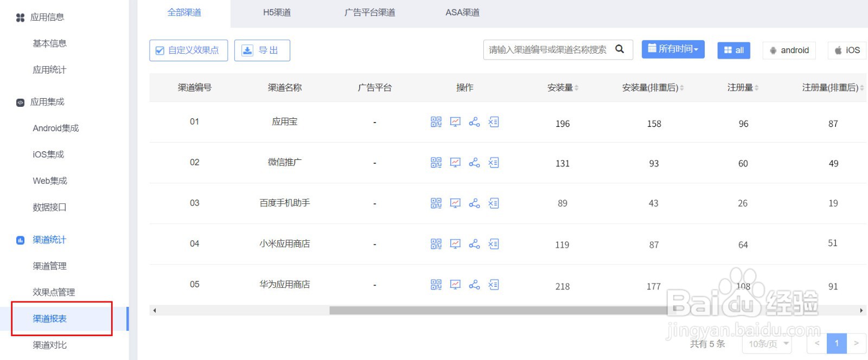This screenshot has height=360, width=868.
Task: Open QR code icon for 小米应用商店
Action: tap(436, 243)
